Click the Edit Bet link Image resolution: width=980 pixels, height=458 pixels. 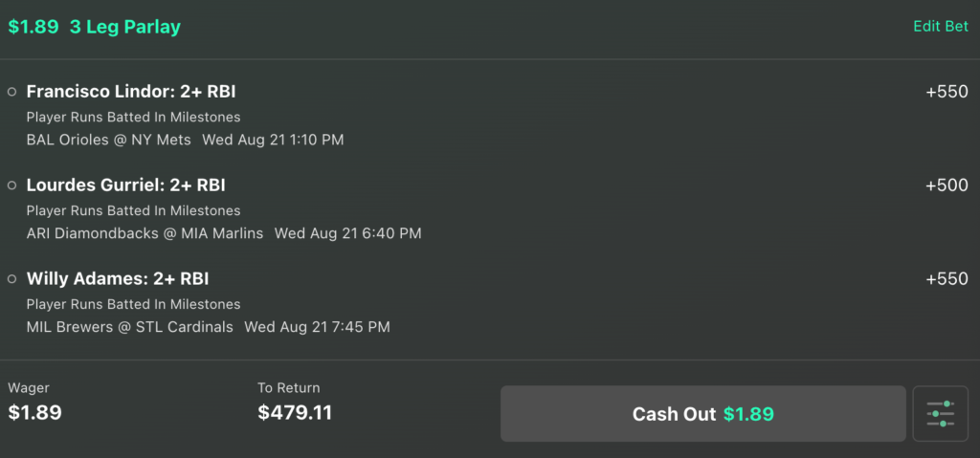pyautogui.click(x=941, y=26)
